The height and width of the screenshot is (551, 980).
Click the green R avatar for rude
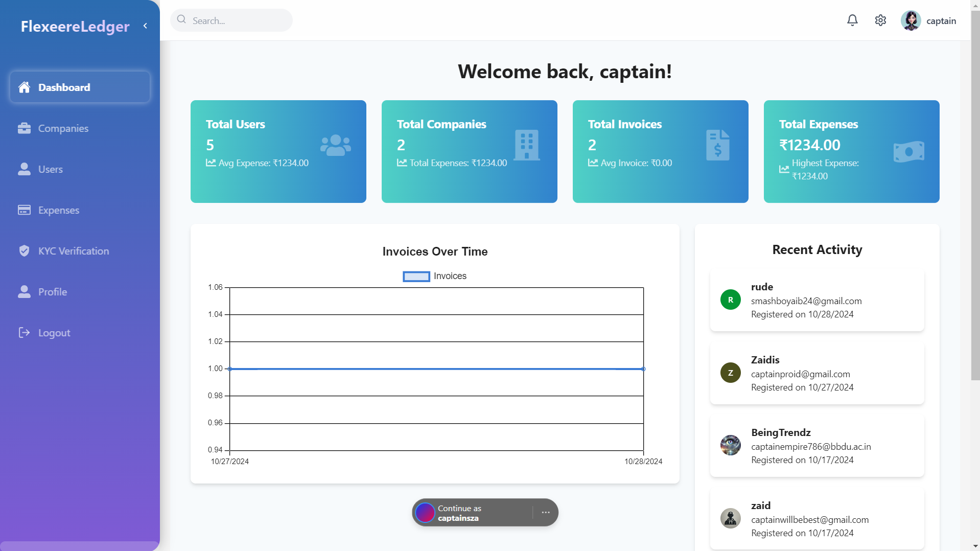click(x=731, y=300)
